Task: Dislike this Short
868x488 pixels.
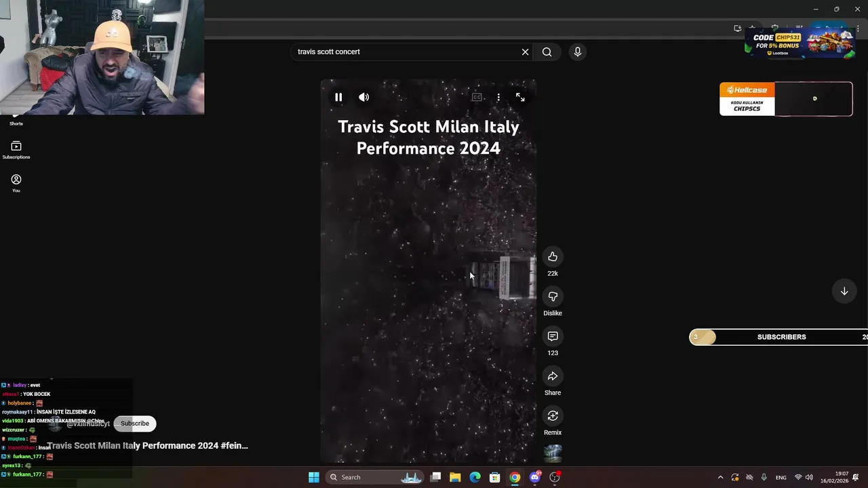Action: (x=553, y=297)
